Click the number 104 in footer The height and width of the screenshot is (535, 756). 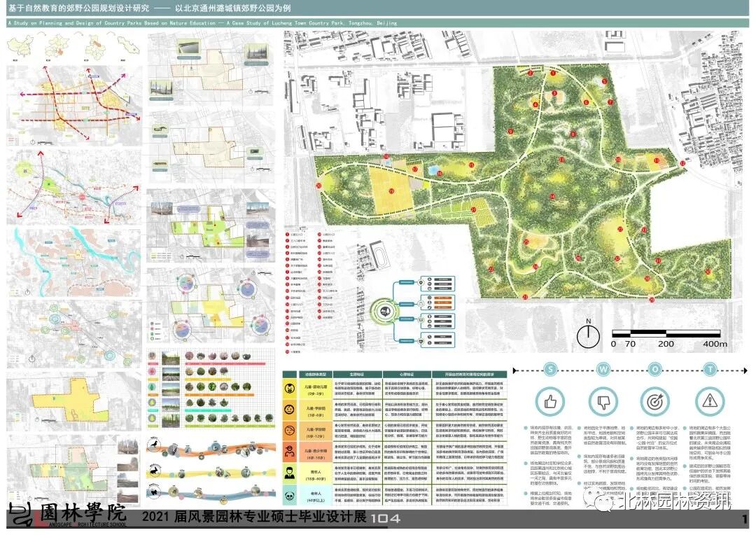(x=385, y=519)
